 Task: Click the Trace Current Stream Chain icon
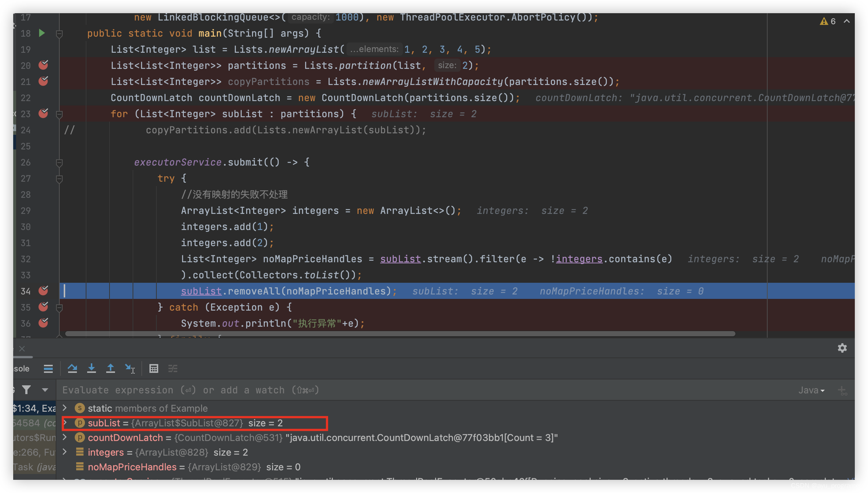173,368
